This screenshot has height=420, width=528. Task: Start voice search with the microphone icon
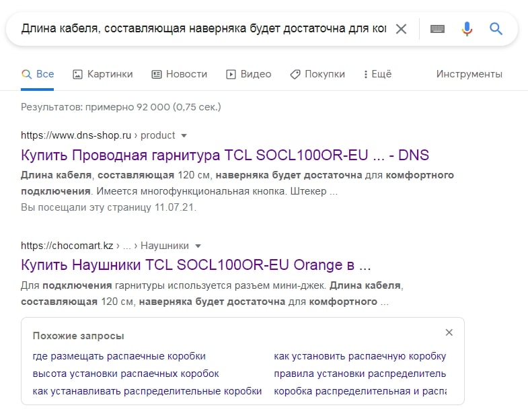[x=467, y=29]
